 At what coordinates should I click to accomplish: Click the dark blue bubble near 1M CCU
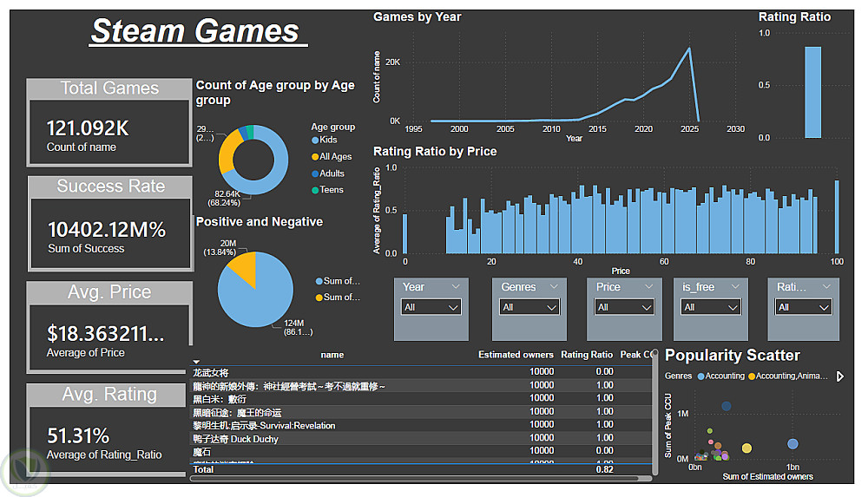(x=727, y=406)
